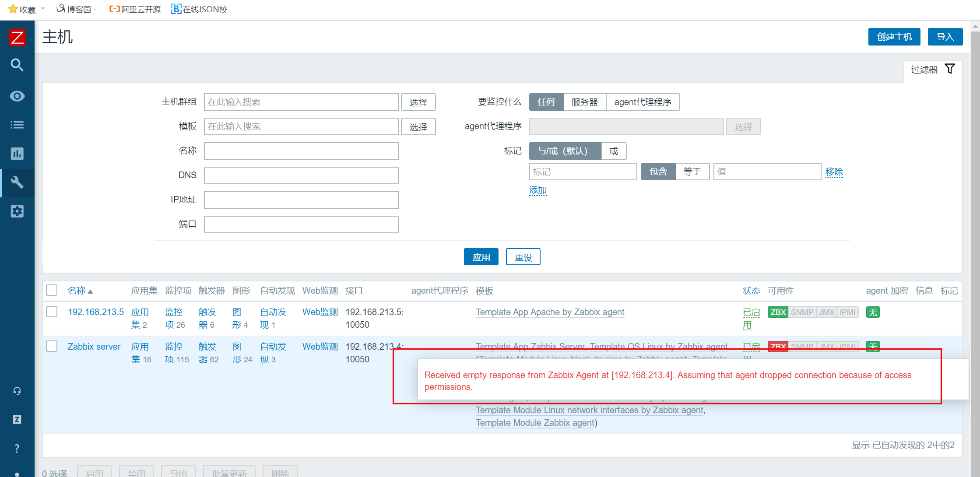Viewport: 980px width, 477px height.
Task: Focus the 标记 tag name field
Action: [x=583, y=172]
